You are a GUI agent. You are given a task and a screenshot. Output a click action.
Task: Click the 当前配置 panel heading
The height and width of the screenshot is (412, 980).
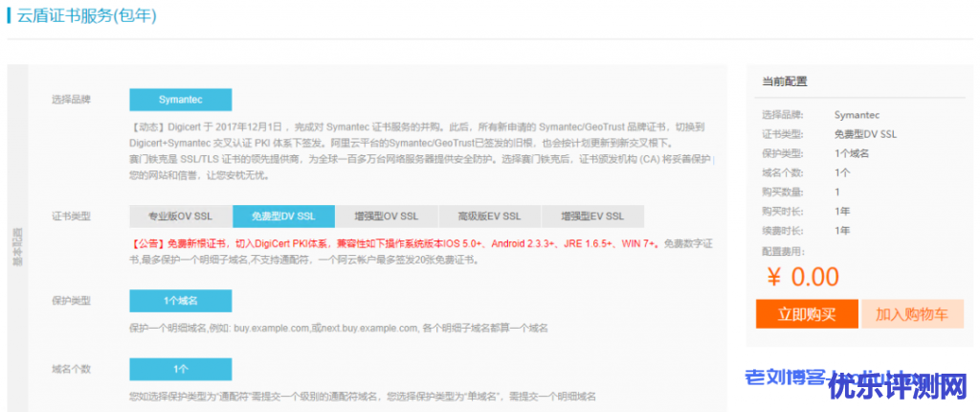pyautogui.click(x=785, y=81)
